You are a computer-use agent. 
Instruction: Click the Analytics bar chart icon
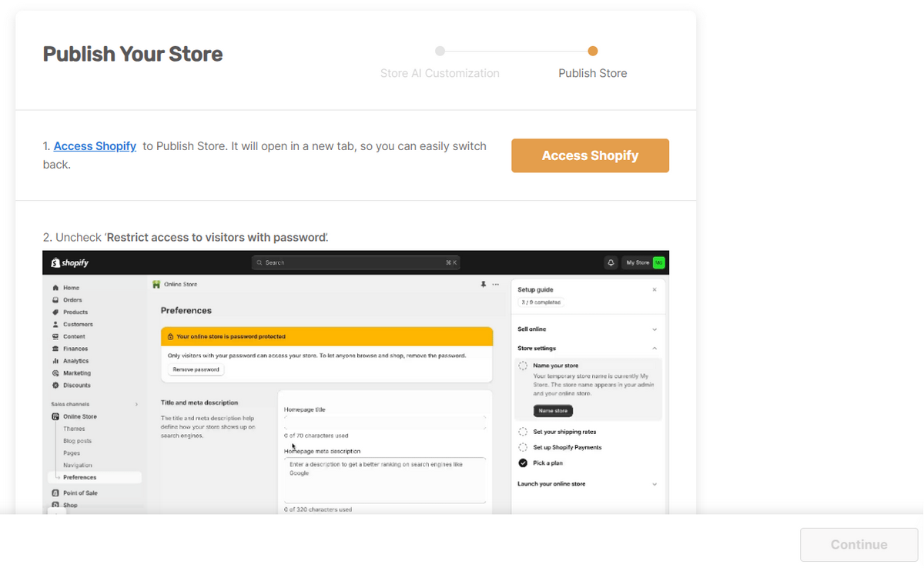pyautogui.click(x=55, y=361)
